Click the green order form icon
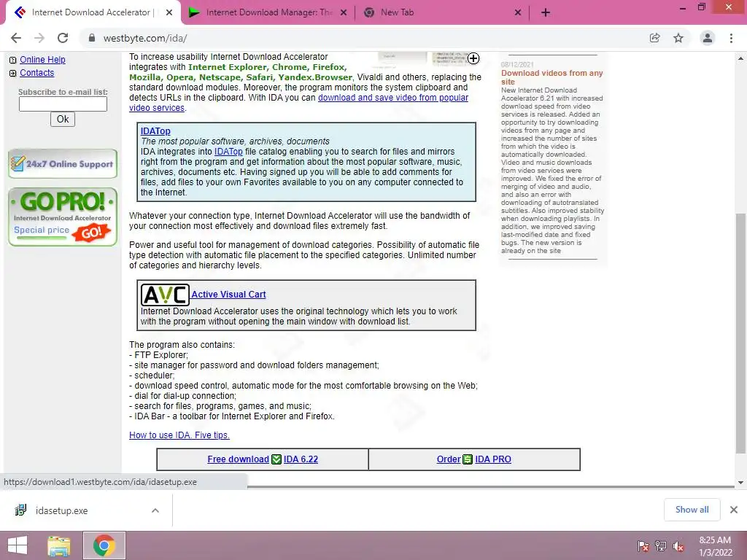747x560 pixels. tap(468, 459)
